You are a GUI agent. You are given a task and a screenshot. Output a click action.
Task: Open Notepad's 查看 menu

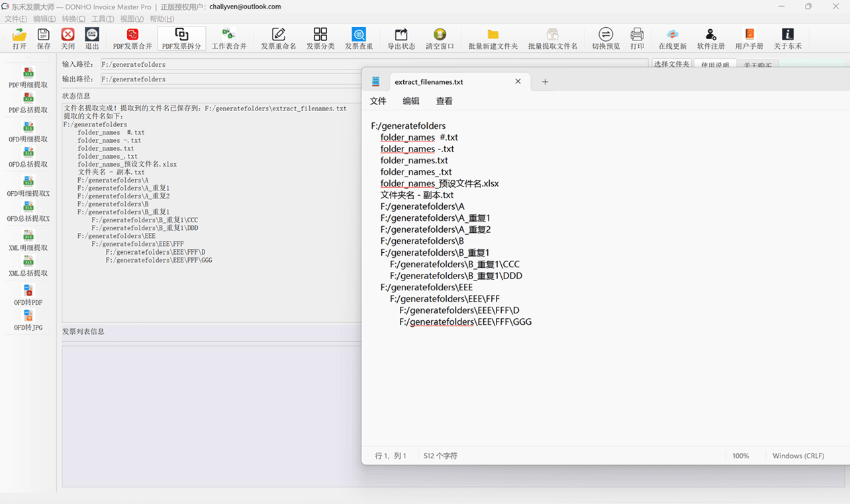pyautogui.click(x=444, y=101)
